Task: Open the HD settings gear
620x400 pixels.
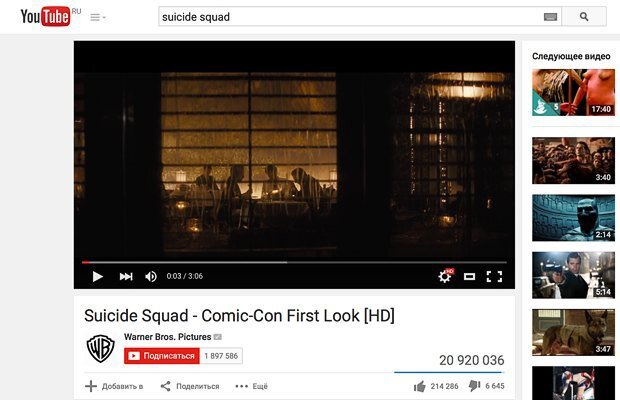Action: click(x=445, y=275)
